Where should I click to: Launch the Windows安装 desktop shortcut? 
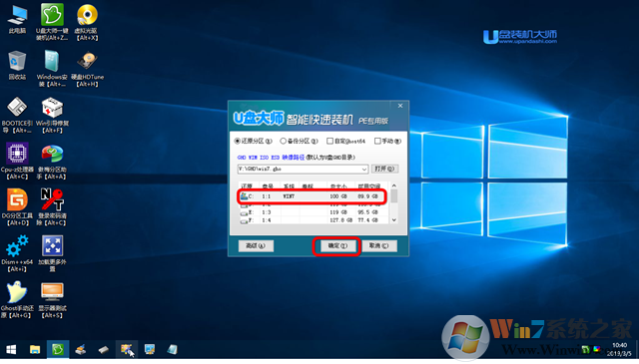(x=52, y=69)
